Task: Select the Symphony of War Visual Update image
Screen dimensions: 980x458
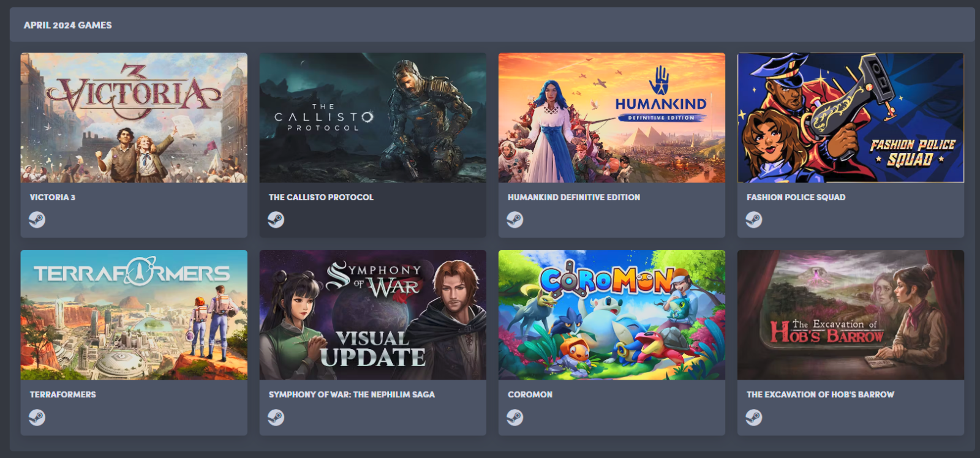Action: [373, 315]
